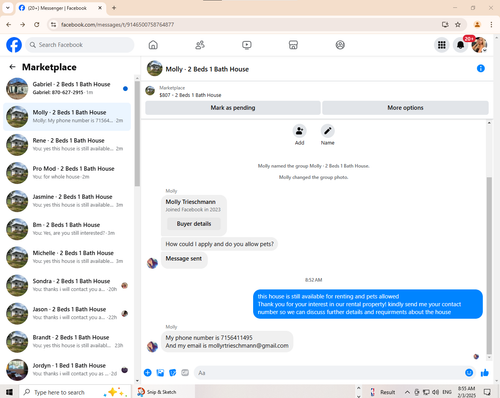Click the Search Facebook field
This screenshot has width=500, height=398.
click(x=80, y=45)
